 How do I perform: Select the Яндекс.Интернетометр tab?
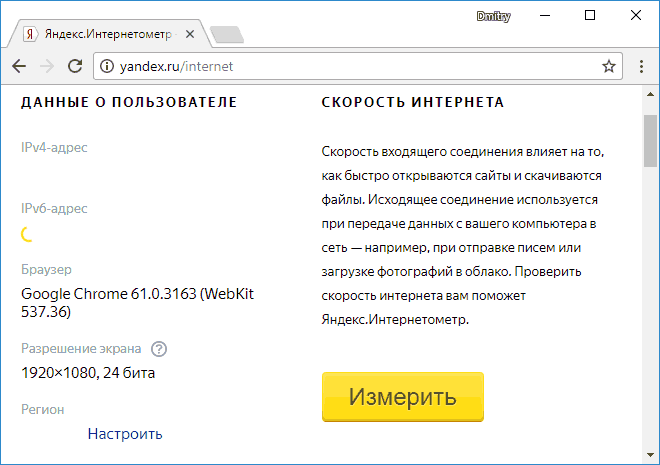tap(109, 34)
